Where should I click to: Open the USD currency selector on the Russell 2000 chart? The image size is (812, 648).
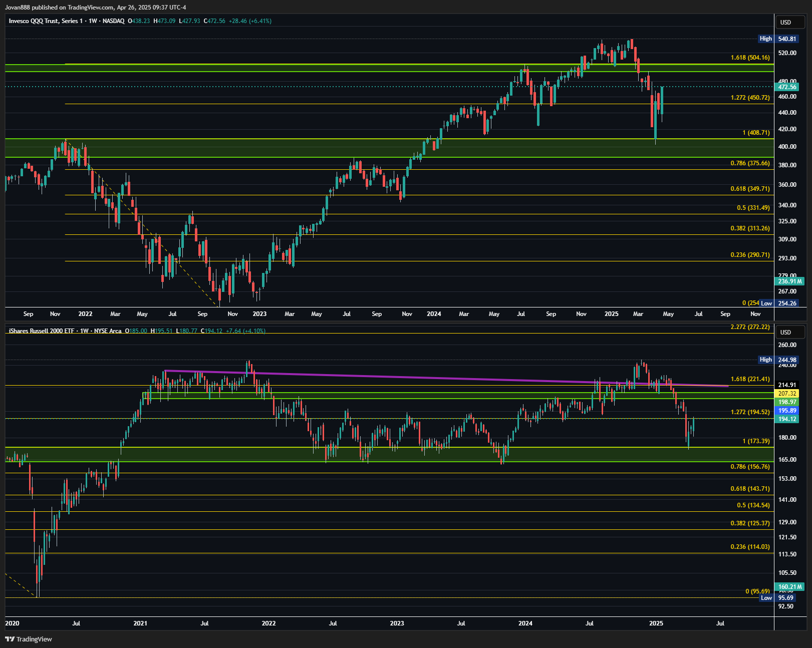click(x=791, y=333)
